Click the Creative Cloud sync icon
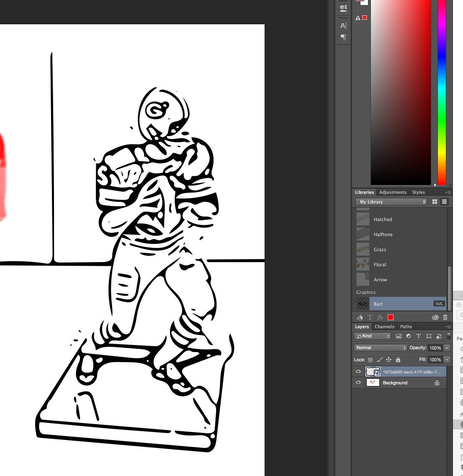Viewport: 463px width, 476px height. coord(435,317)
